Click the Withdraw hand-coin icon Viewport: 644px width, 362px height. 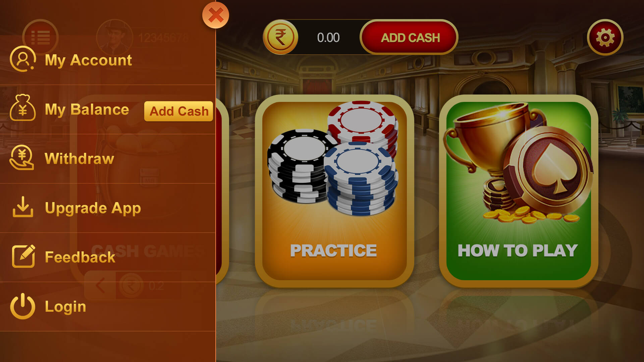(x=22, y=157)
